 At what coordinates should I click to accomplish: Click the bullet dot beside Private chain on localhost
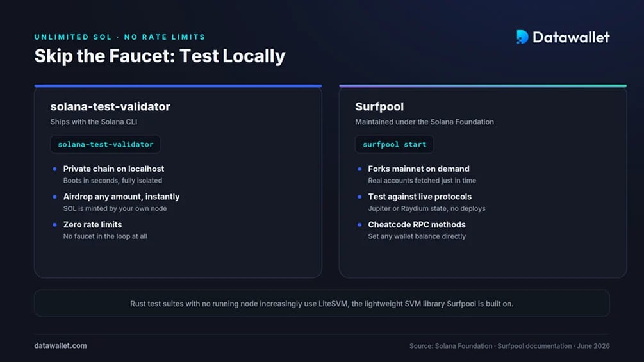tap(54, 169)
